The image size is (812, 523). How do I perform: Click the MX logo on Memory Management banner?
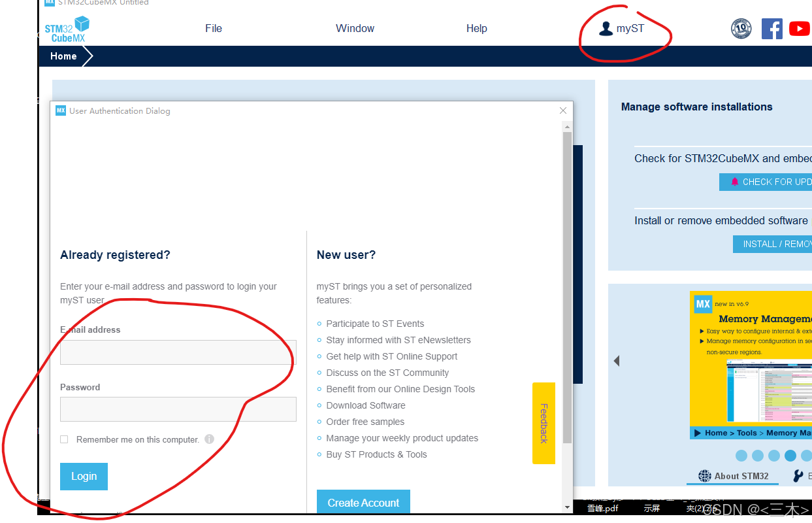(x=703, y=303)
